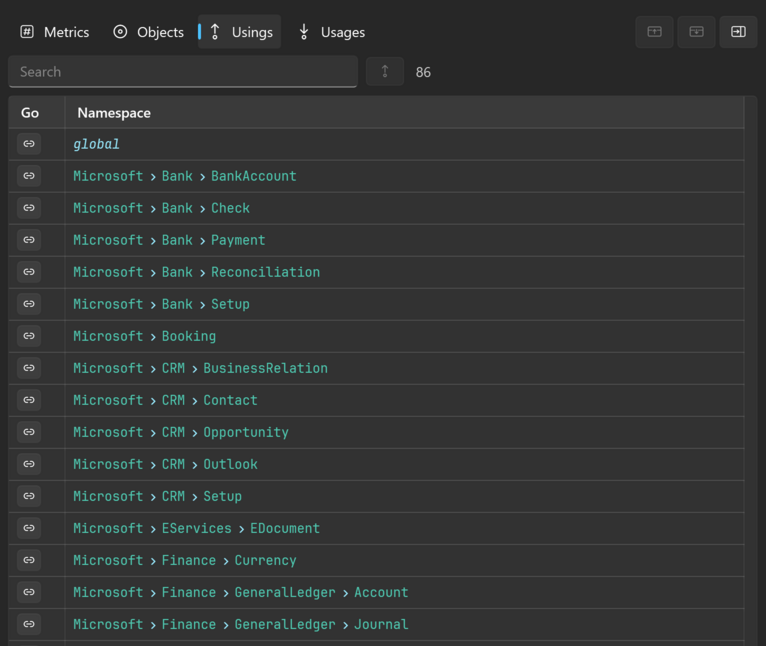Click the link icon for CRM BusinessRelation row
Image resolution: width=766 pixels, height=646 pixels.
pos(29,368)
